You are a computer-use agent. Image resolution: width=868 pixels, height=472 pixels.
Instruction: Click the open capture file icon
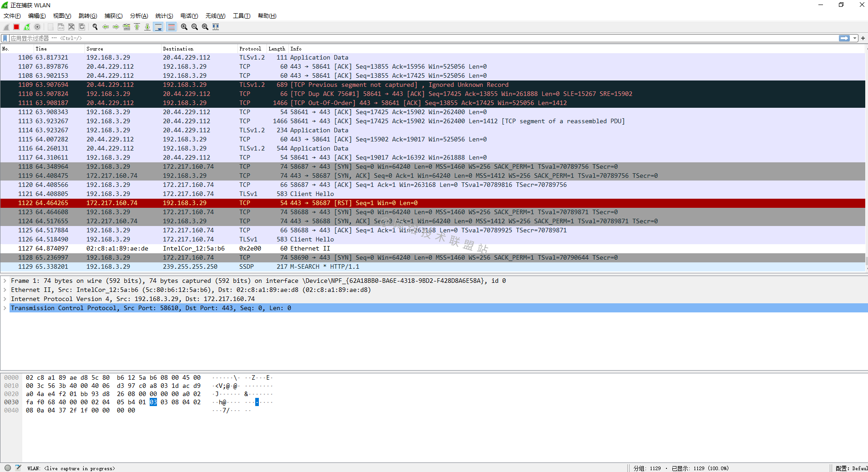point(50,27)
